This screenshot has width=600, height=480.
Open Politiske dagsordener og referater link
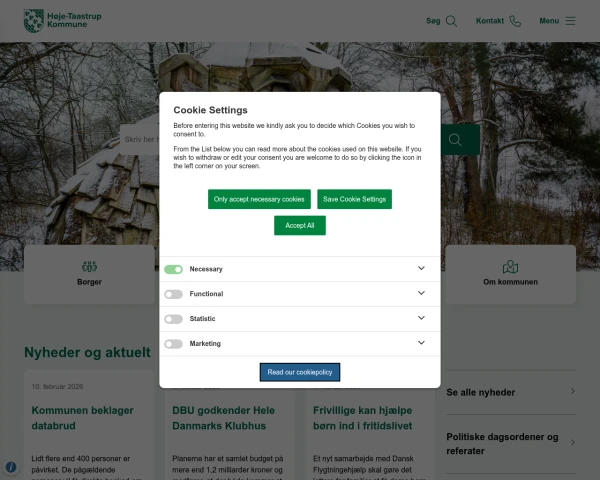click(x=502, y=444)
